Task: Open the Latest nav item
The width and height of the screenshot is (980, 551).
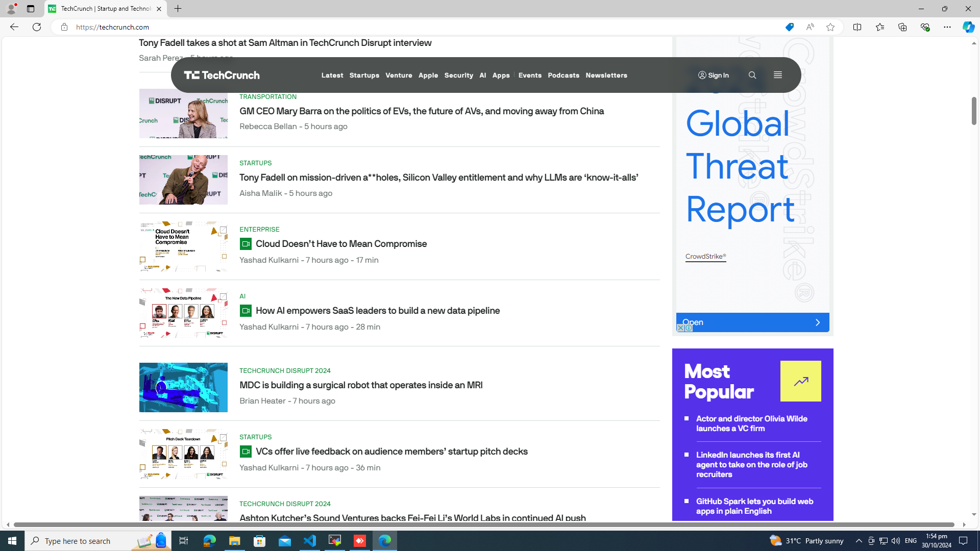Action: coord(332,76)
